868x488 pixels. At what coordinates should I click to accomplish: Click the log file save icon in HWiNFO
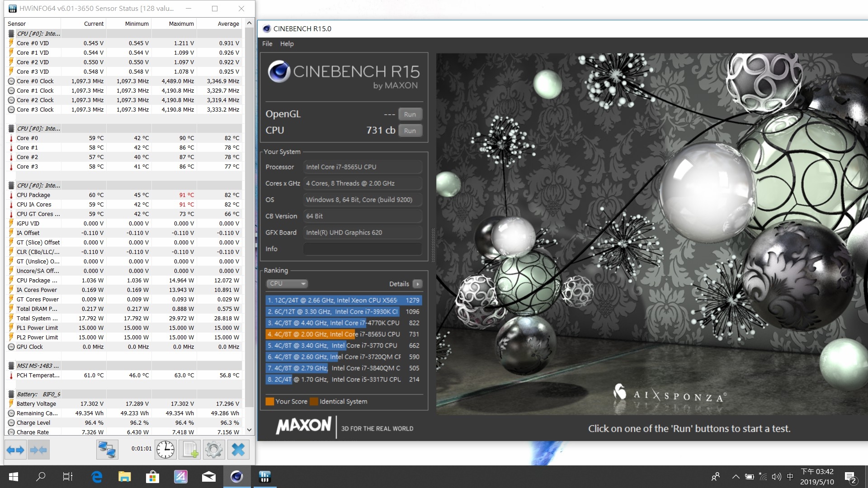190,450
